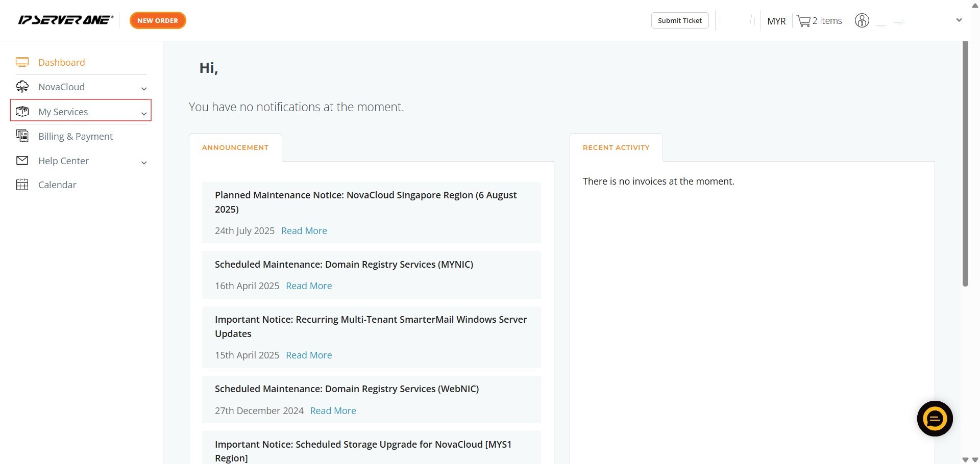Expand the Help Center submenu chevron
980x464 pixels.
(144, 163)
